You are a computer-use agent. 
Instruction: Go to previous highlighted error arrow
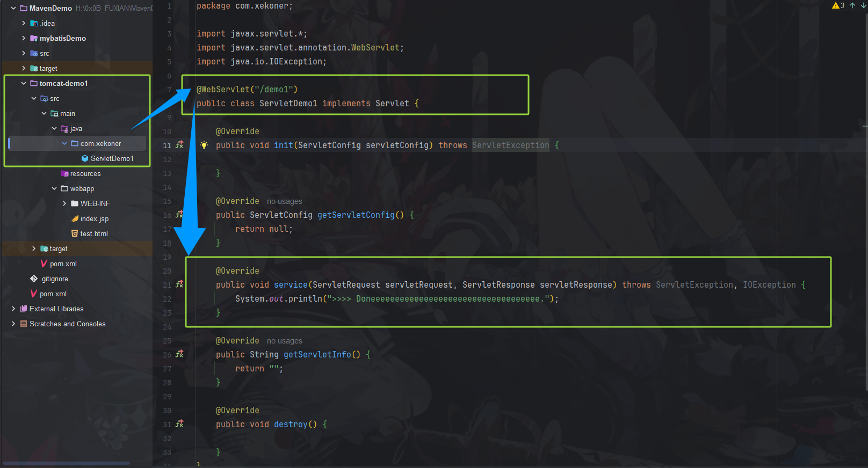(x=852, y=5)
